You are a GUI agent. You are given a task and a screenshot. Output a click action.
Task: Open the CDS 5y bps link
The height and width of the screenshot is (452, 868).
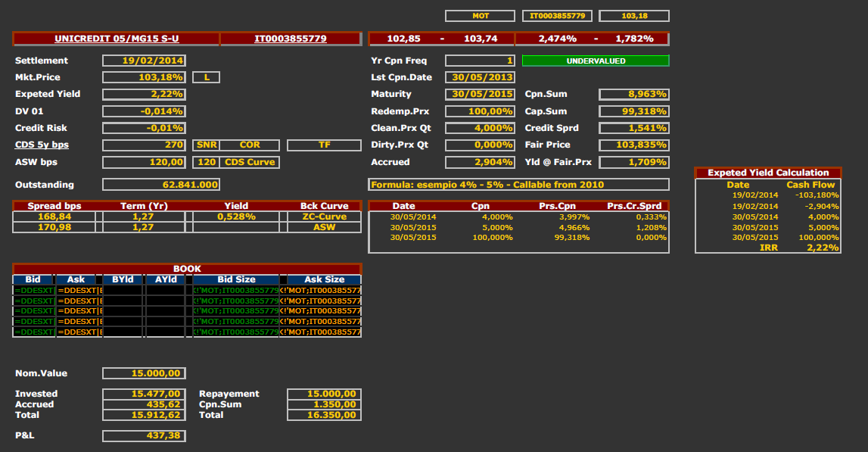[x=42, y=145]
